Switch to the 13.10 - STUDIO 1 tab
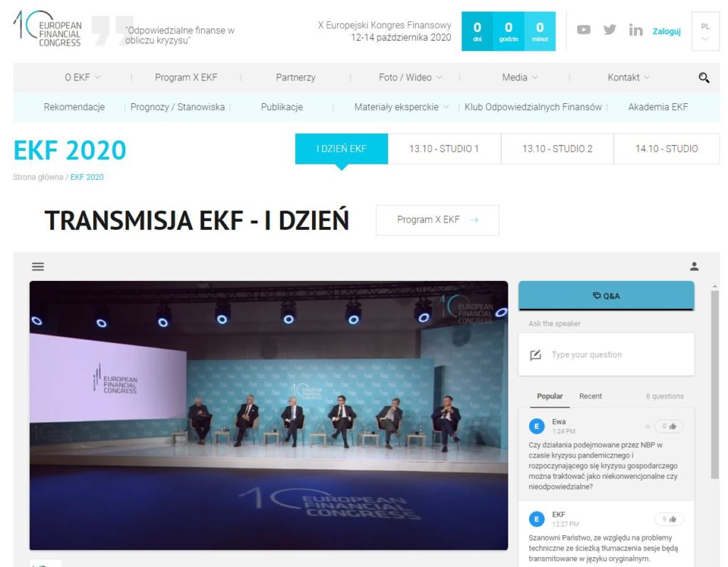728x567 pixels. tap(444, 149)
